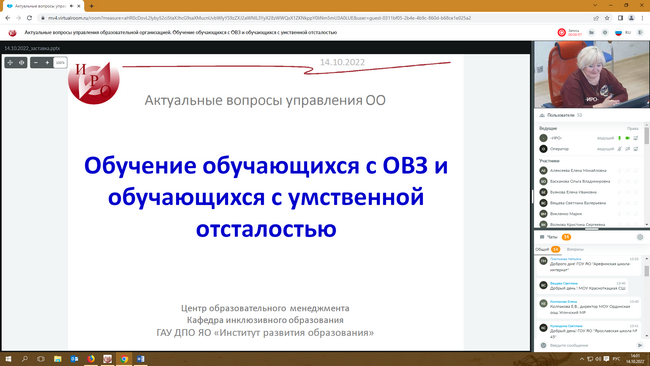
Task: Open chat settings gear icon
Action: [x=640, y=237]
